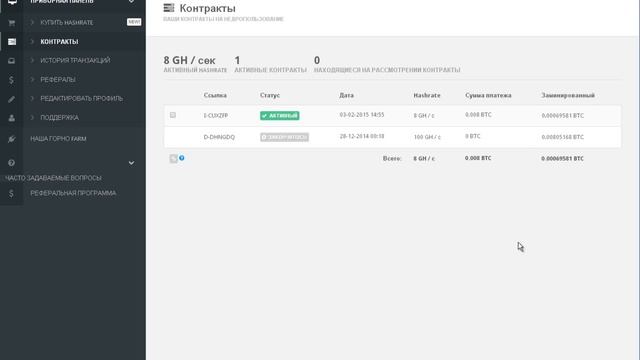Click the grey status badge of D-DHNGDQ
The width and height of the screenshot is (640, 360).
point(284,137)
